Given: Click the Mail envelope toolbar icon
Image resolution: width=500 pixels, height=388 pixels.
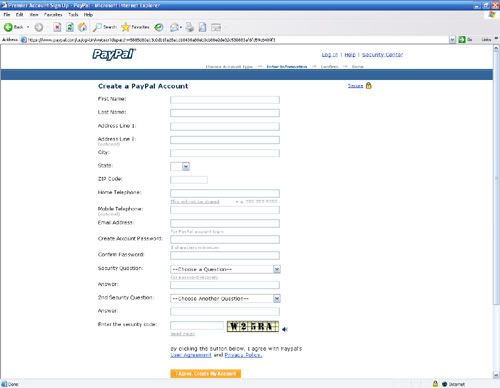Looking at the screenshot, I should [174, 27].
